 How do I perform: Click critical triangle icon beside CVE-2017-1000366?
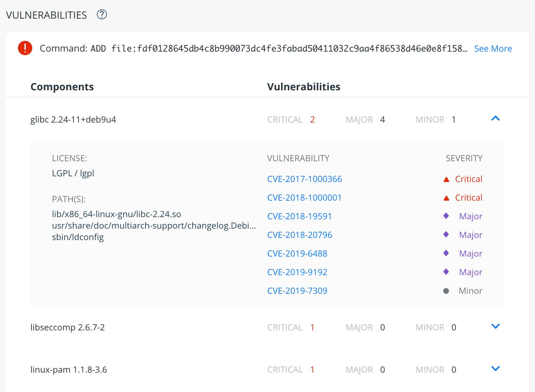(x=446, y=180)
